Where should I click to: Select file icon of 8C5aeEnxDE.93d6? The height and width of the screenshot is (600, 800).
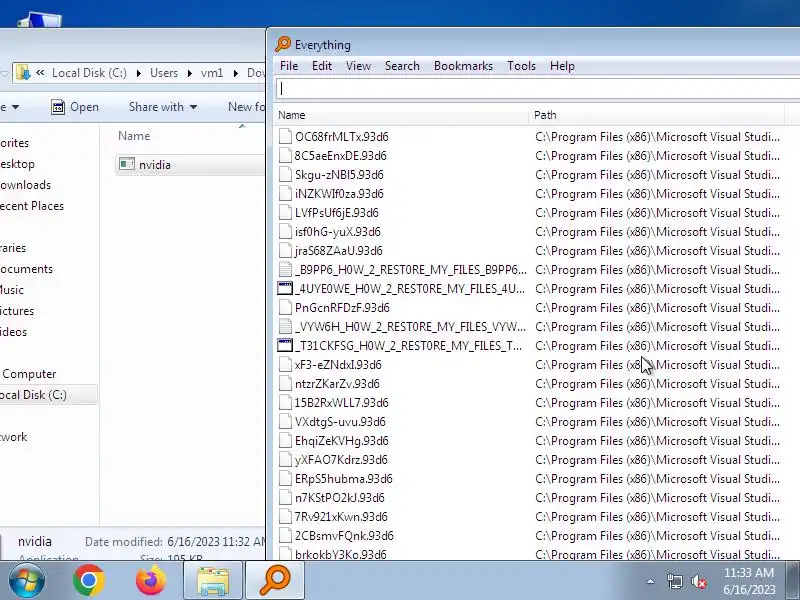285,156
